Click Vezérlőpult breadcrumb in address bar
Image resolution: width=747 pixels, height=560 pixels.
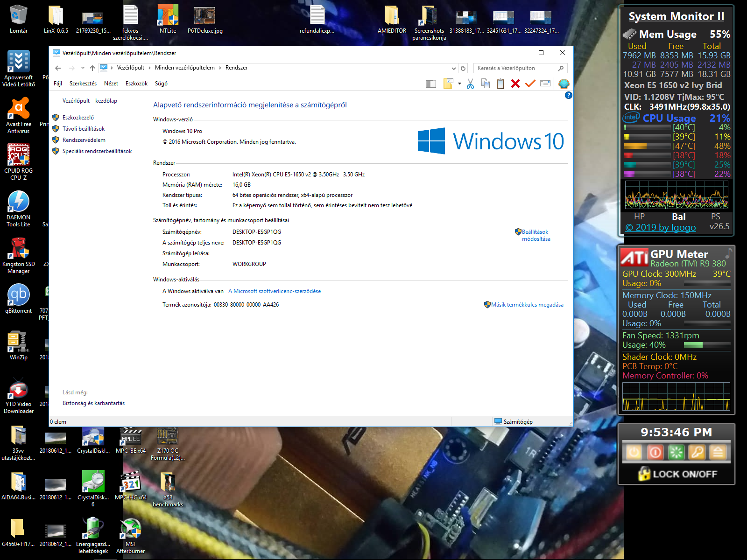(x=131, y=68)
